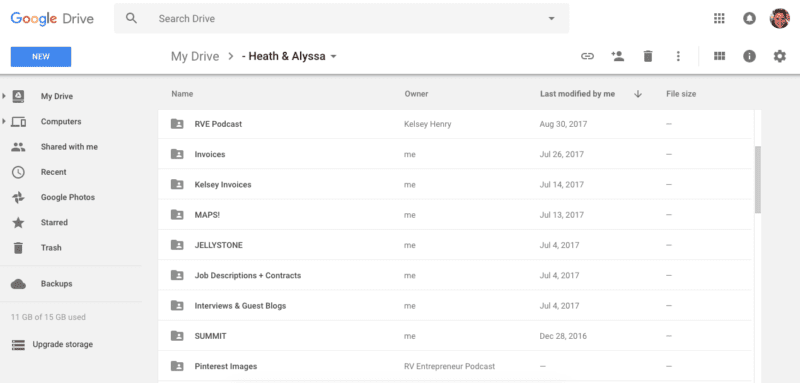This screenshot has height=383, width=800.
Task: Click the Invoices folder icon
Action: coord(177,154)
